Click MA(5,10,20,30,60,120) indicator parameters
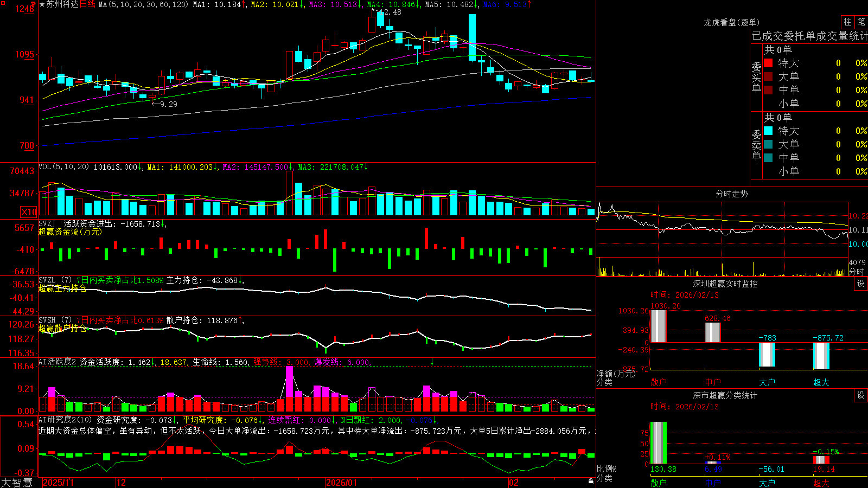 pyautogui.click(x=143, y=4)
